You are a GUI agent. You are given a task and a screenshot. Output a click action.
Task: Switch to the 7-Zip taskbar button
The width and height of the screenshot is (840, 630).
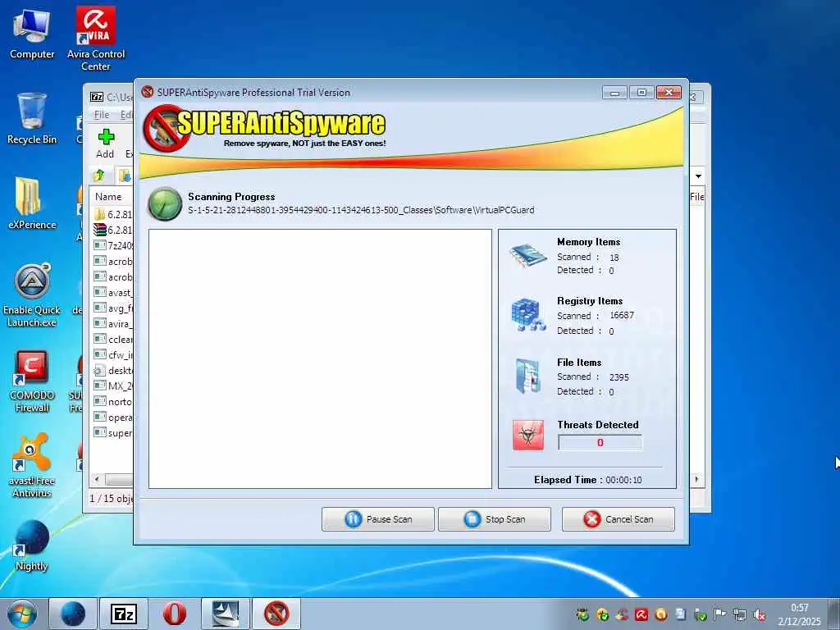click(124, 614)
